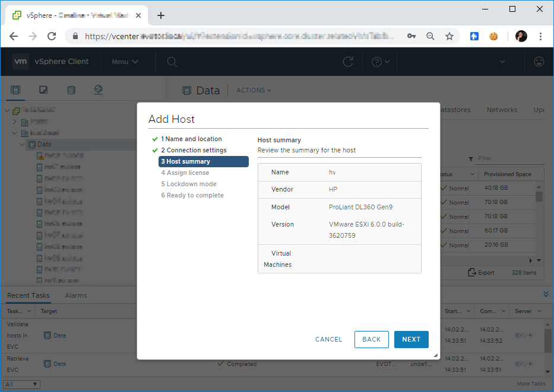Reload the browser page
Image resolution: width=554 pixels, height=392 pixels.
[x=52, y=36]
